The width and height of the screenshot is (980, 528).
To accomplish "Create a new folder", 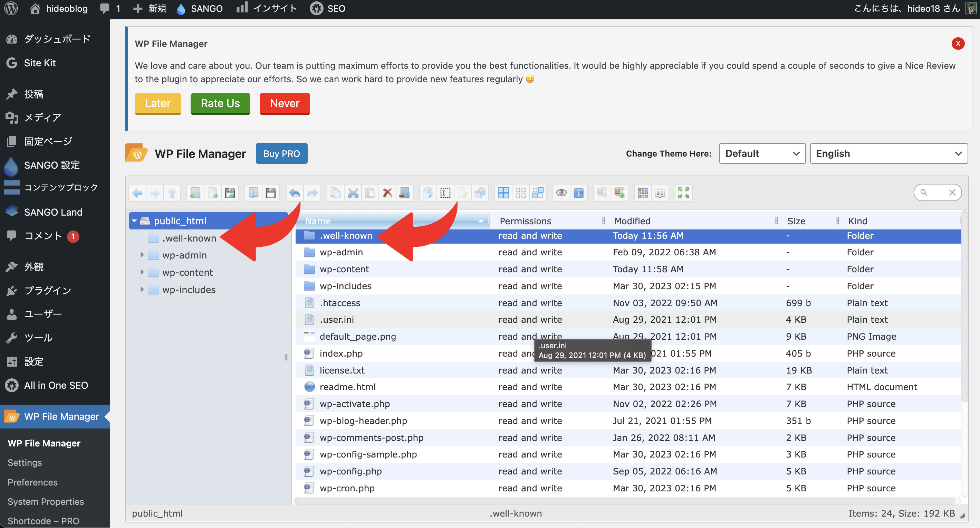I will tap(195, 193).
